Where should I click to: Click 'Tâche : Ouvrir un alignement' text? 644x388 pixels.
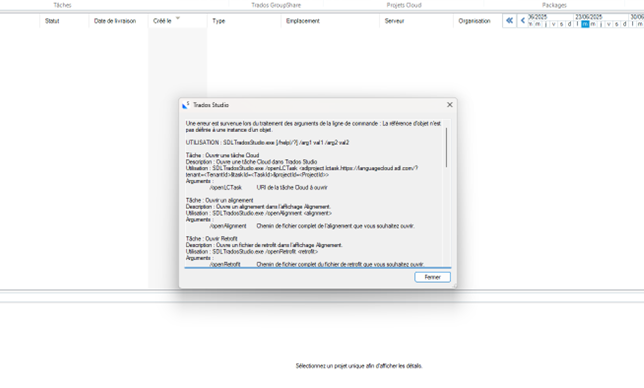pyautogui.click(x=219, y=200)
